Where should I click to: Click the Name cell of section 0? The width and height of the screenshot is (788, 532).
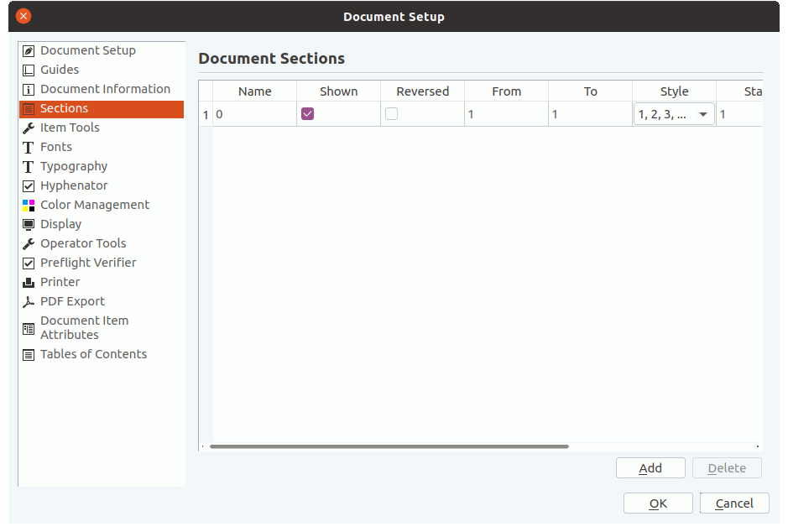click(254, 114)
